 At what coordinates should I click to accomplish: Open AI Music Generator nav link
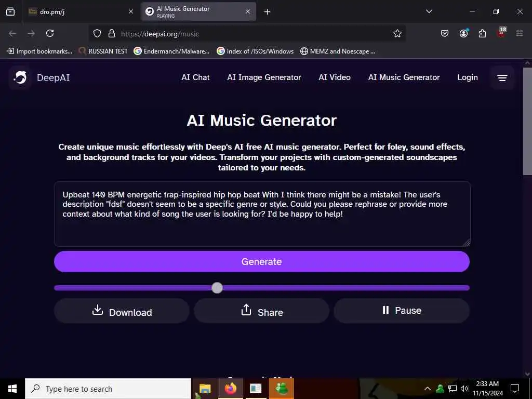click(x=404, y=77)
